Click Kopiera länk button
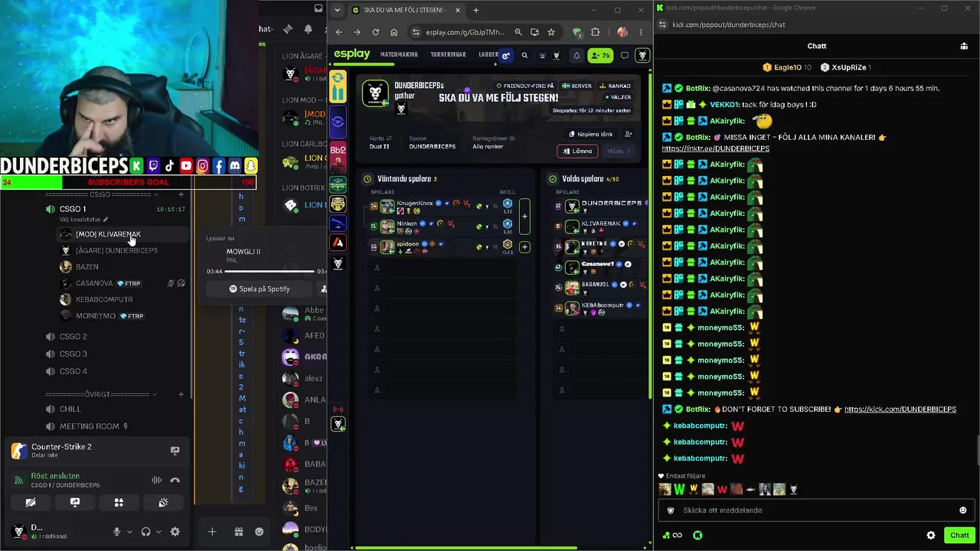This screenshot has height=551, width=980. pyautogui.click(x=590, y=134)
